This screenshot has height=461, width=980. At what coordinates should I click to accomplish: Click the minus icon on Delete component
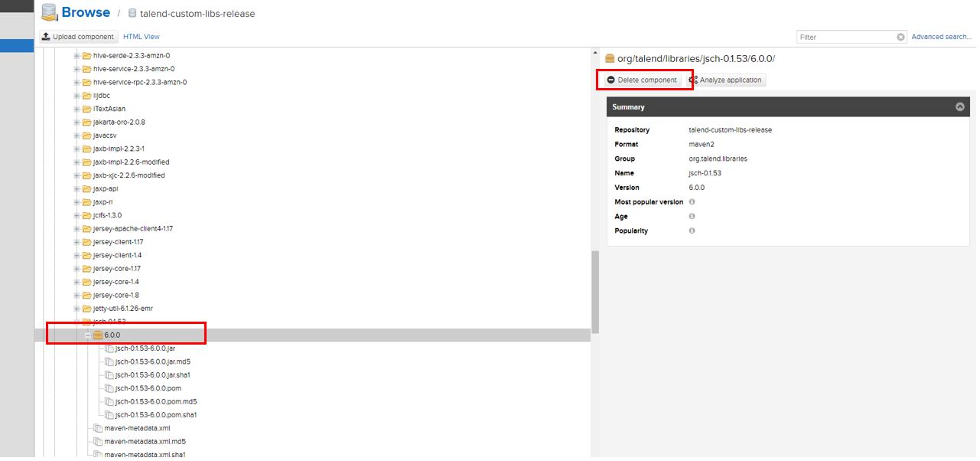click(x=610, y=80)
